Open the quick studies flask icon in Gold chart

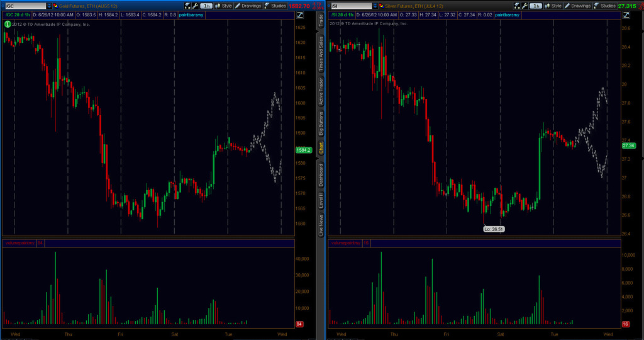pos(187,6)
